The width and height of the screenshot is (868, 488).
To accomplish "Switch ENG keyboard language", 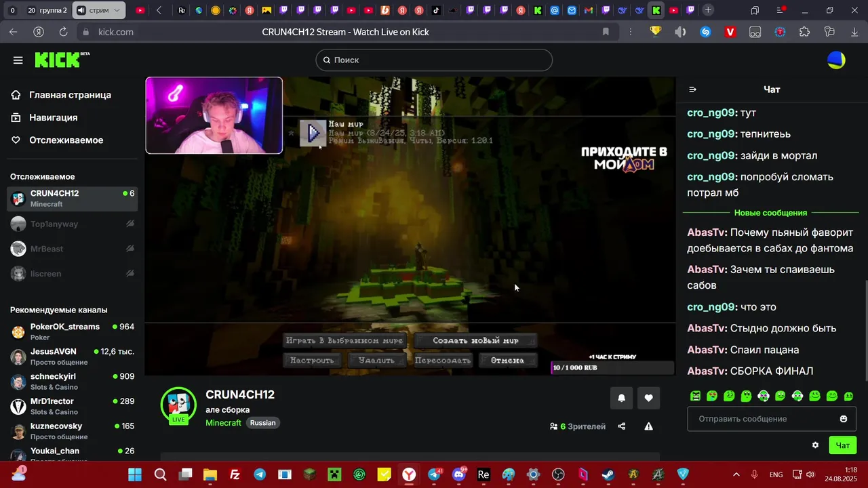I will [776, 474].
